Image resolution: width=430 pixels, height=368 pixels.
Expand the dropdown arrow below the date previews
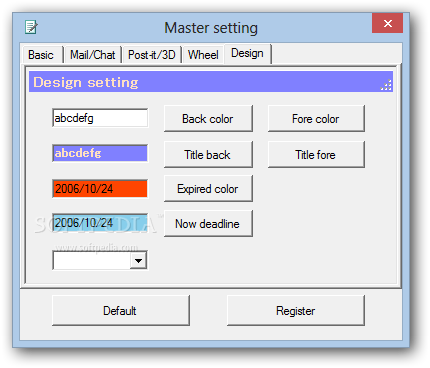pos(138,261)
